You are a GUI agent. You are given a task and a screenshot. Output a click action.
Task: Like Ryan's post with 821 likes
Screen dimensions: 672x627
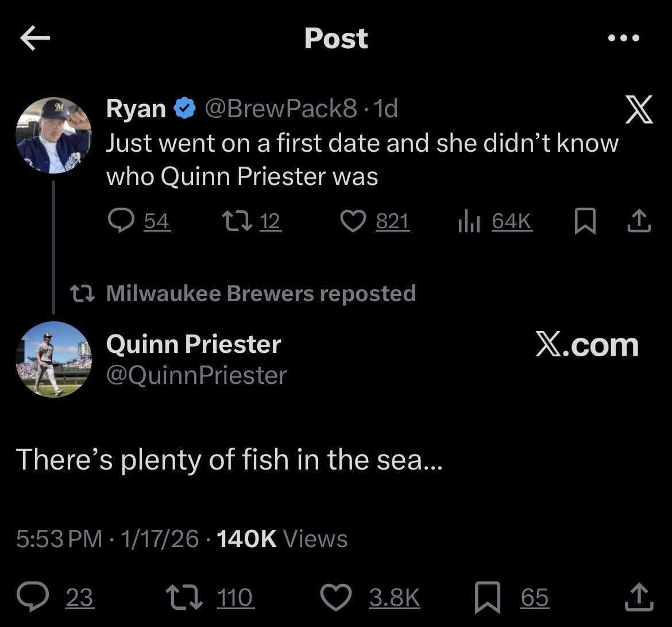coord(353,221)
